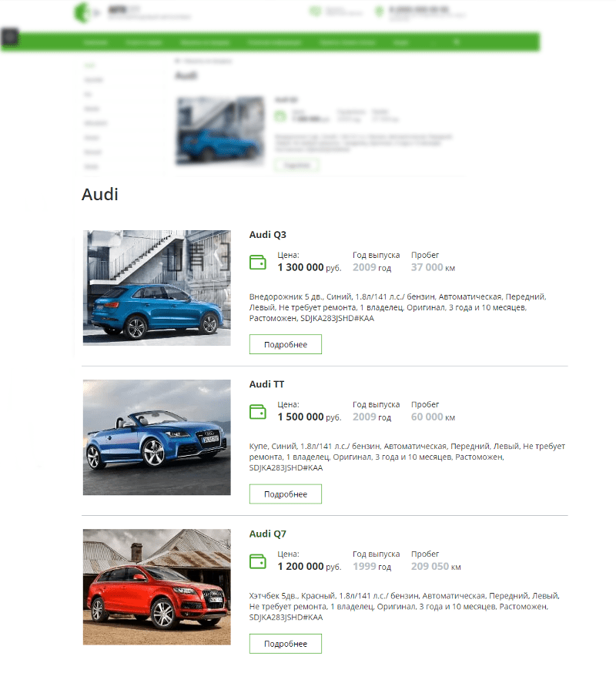Open details with Подробнее for Audi TT
The width and height of the screenshot is (616, 693).
(x=286, y=494)
